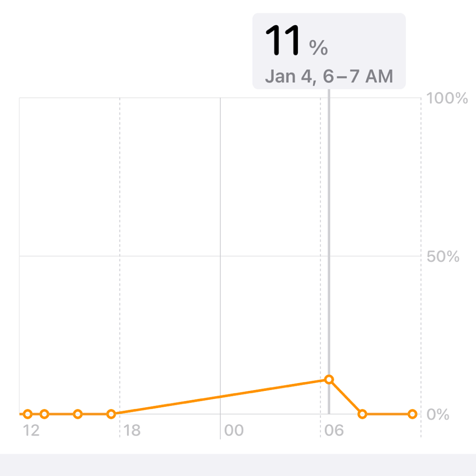Click the peak data point at 11%

329,379
